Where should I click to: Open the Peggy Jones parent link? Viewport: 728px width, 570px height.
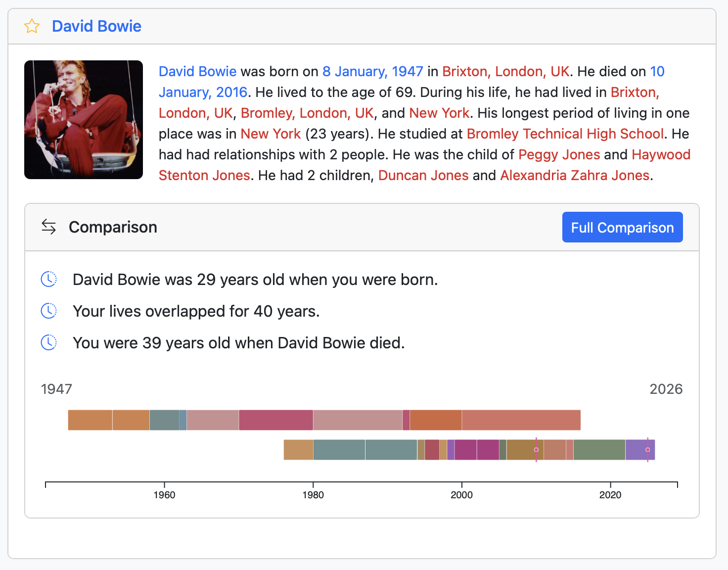[558, 154]
